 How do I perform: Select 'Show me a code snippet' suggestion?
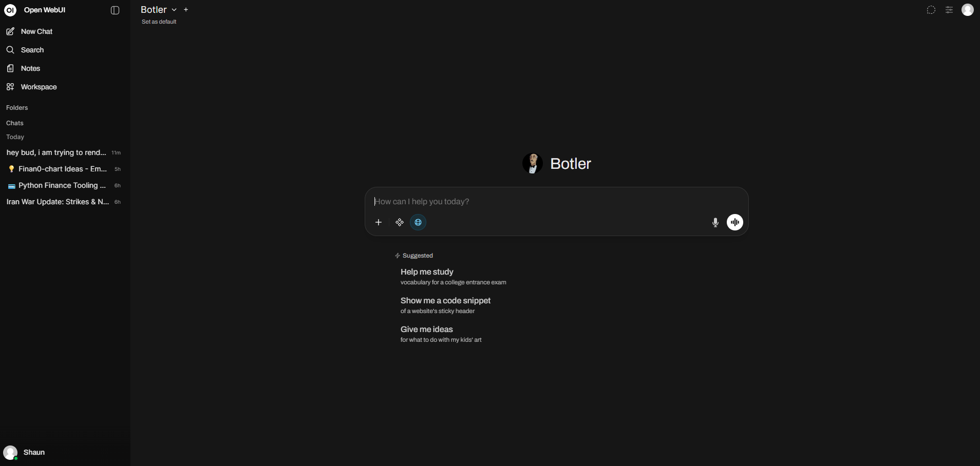point(445,305)
